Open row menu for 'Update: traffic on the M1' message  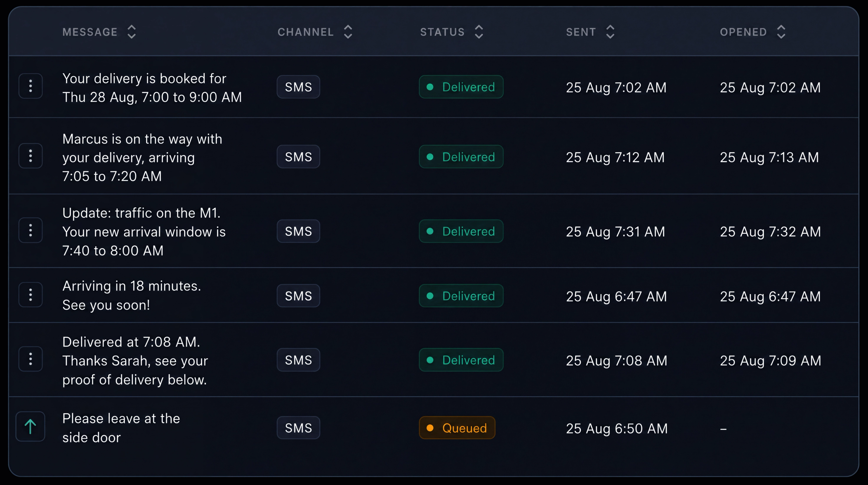[31, 230]
